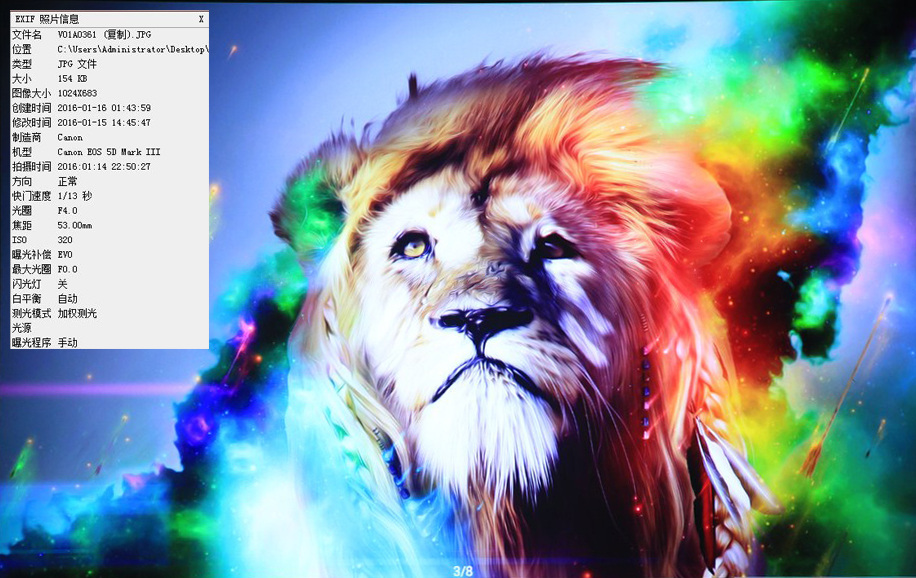Select the orientation value "正常"
This screenshot has height=578, width=916.
67,181
